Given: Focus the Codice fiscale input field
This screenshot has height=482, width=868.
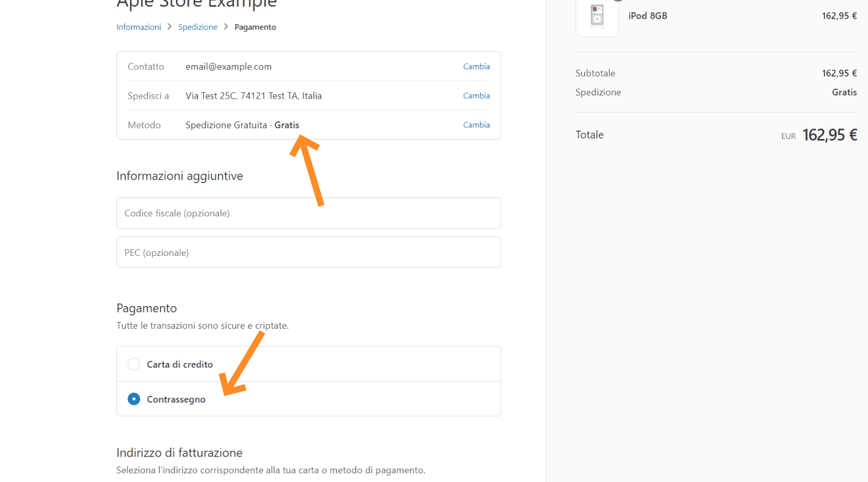Looking at the screenshot, I should [308, 213].
